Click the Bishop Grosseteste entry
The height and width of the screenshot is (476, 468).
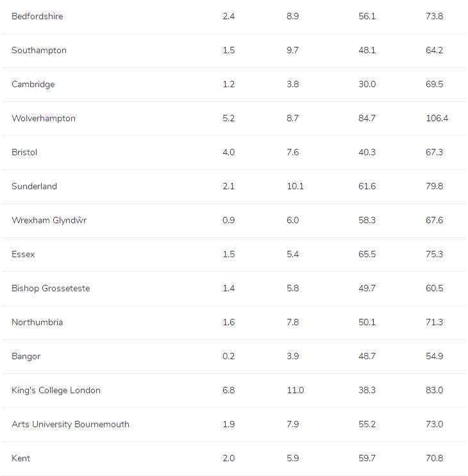coord(51,288)
